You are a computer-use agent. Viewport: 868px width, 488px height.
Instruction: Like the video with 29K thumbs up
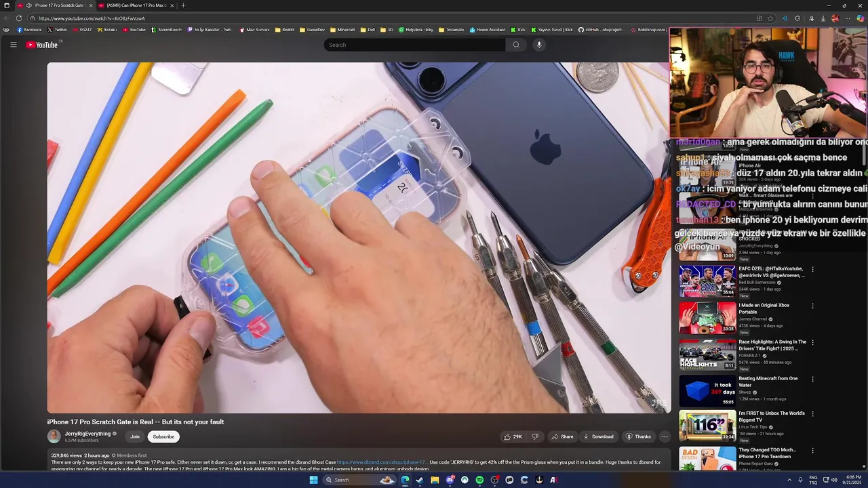coord(513,436)
